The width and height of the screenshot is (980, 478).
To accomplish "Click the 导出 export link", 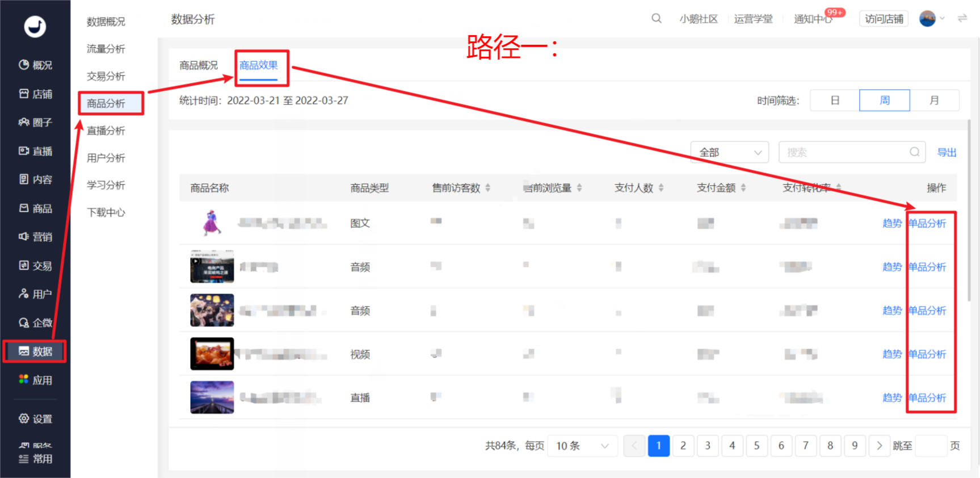I will click(947, 152).
